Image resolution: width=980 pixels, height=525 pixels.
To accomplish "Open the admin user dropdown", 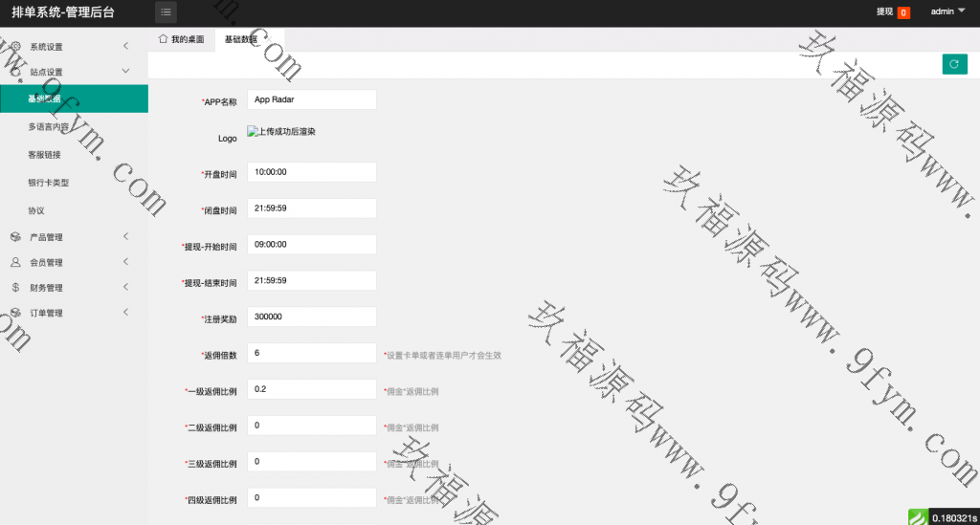I will pyautogui.click(x=947, y=11).
